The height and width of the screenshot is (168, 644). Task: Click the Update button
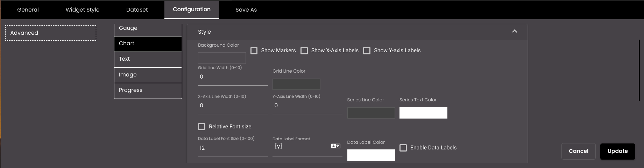[x=618, y=151]
